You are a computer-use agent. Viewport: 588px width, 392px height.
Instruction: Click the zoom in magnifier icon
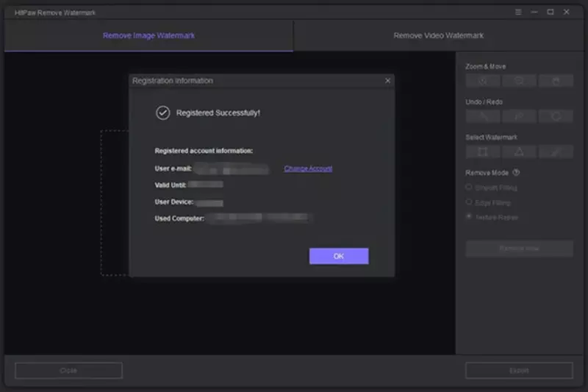point(483,81)
